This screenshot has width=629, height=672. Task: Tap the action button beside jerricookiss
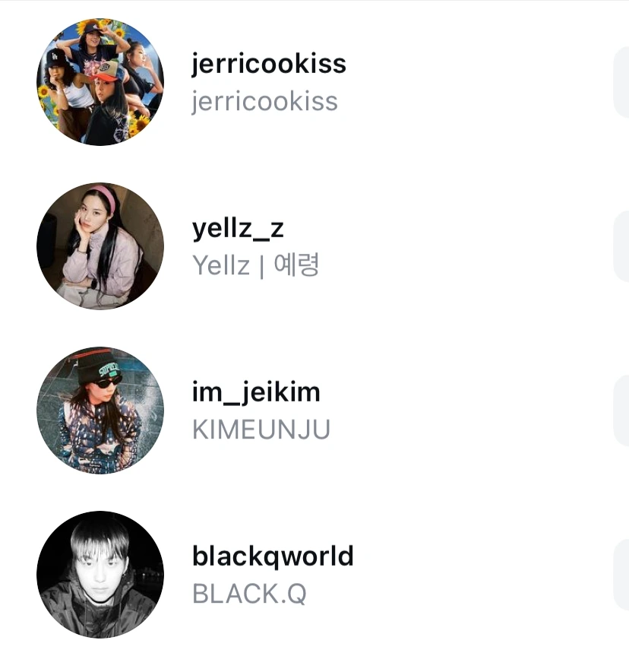[x=621, y=82]
